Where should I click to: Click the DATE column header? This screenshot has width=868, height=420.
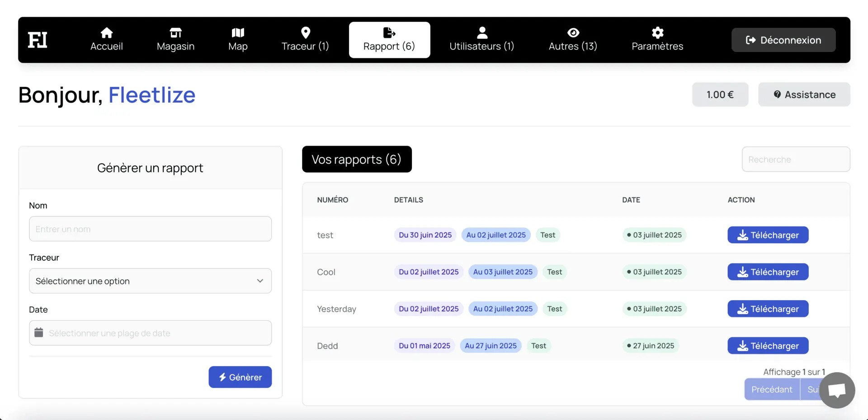pos(631,200)
